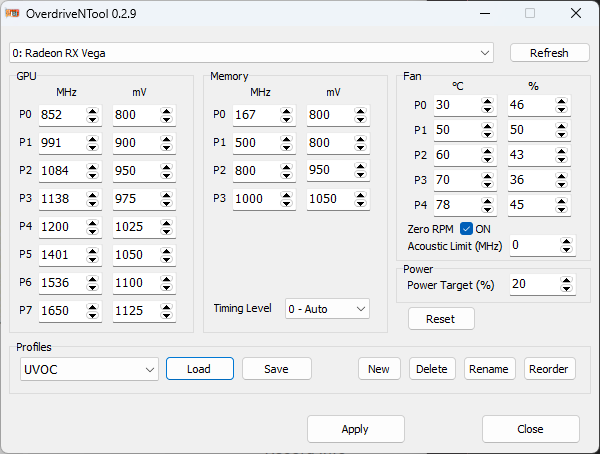Decrease Power Target with down arrow
Image resolution: width=600 pixels, height=454 pixels.
point(566,288)
